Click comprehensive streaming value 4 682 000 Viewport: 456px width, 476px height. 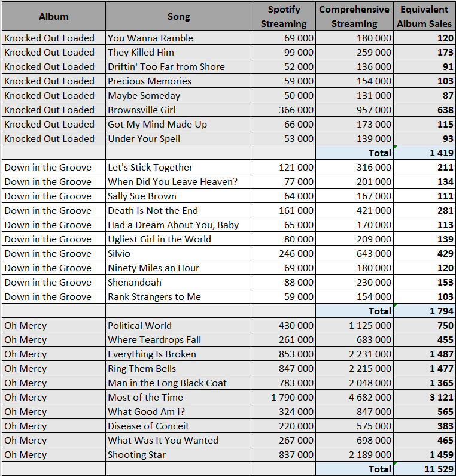(354, 397)
